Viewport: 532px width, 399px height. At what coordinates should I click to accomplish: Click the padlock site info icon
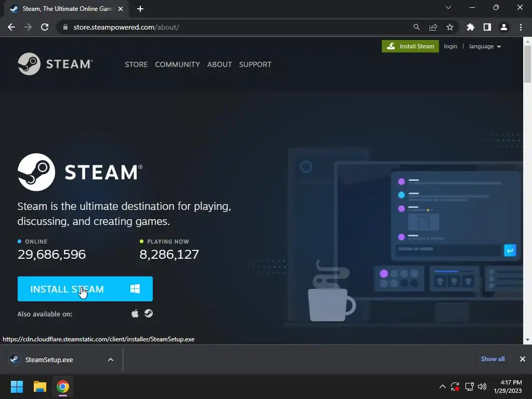pyautogui.click(x=65, y=27)
